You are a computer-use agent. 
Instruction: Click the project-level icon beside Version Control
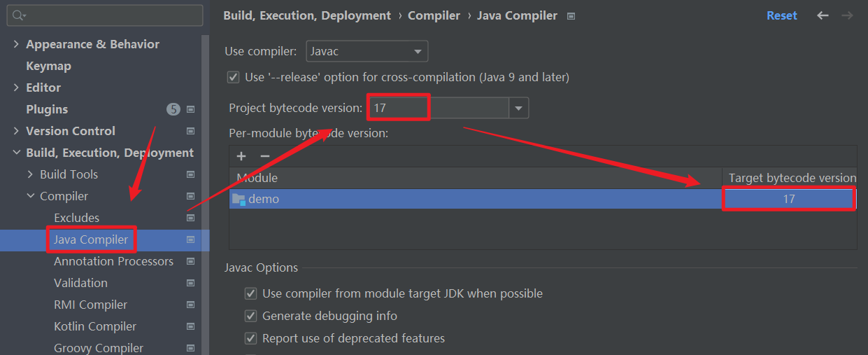point(190,131)
